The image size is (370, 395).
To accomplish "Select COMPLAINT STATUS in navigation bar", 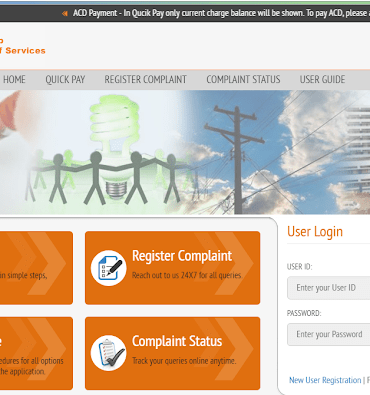I will click(243, 79).
